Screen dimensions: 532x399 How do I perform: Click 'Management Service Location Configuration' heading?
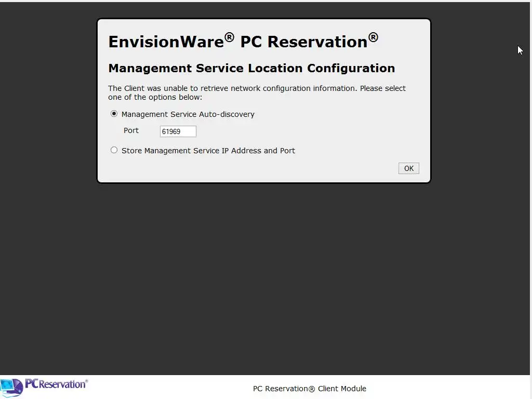point(251,68)
